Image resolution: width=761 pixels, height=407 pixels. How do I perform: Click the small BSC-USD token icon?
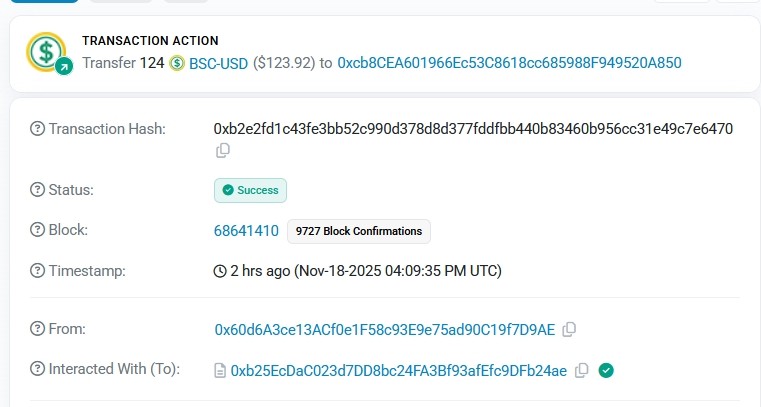tap(177, 64)
